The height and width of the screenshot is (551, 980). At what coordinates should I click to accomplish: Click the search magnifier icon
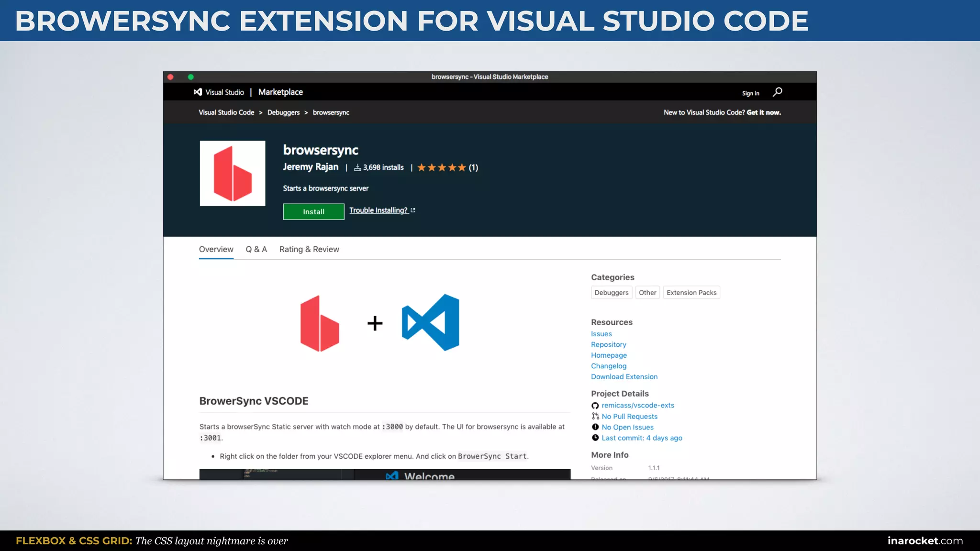point(777,92)
